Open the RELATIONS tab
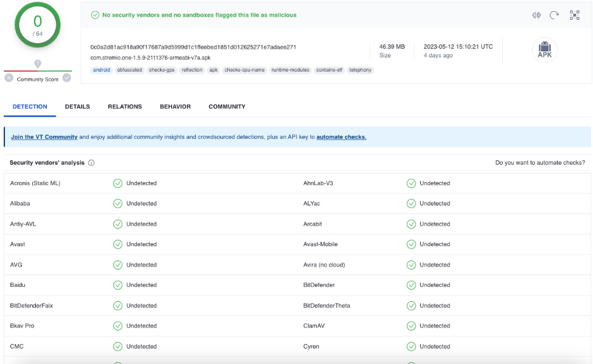This screenshot has height=364, width=593. [125, 107]
